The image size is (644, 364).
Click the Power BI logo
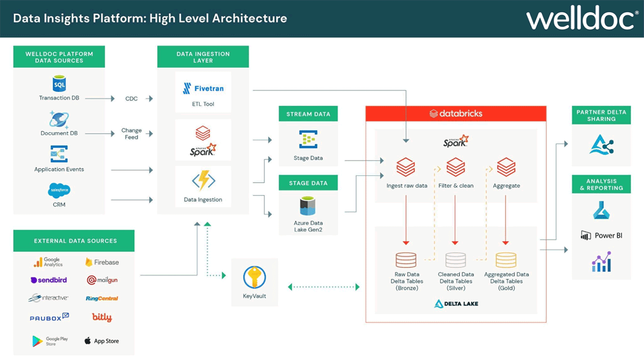click(601, 235)
